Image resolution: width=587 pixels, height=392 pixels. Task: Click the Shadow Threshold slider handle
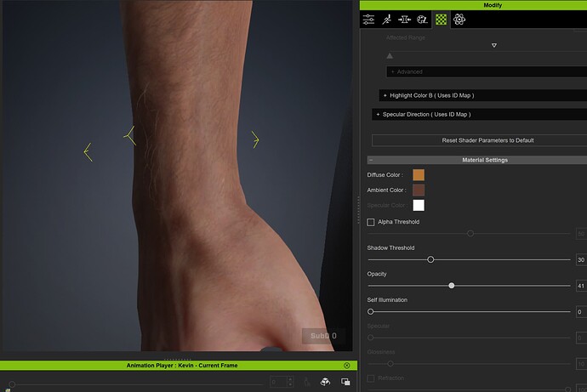point(430,259)
